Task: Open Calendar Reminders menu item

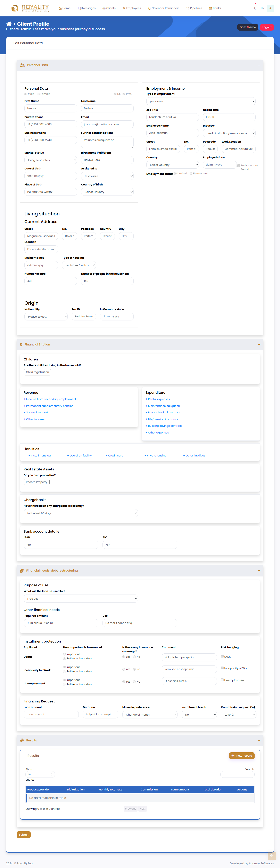Action: [x=164, y=8]
